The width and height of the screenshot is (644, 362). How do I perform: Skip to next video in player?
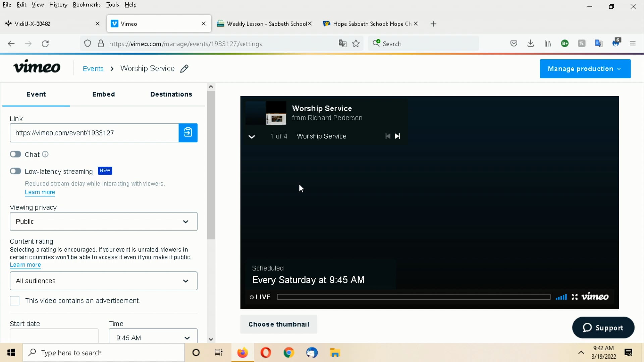tap(397, 136)
